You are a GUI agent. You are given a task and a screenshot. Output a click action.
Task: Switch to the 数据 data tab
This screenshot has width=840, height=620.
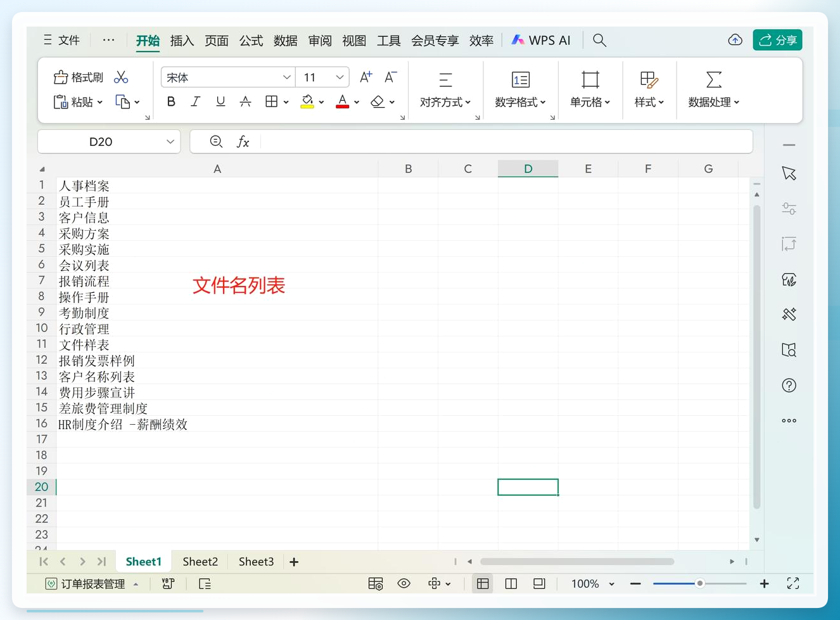pyautogui.click(x=285, y=41)
